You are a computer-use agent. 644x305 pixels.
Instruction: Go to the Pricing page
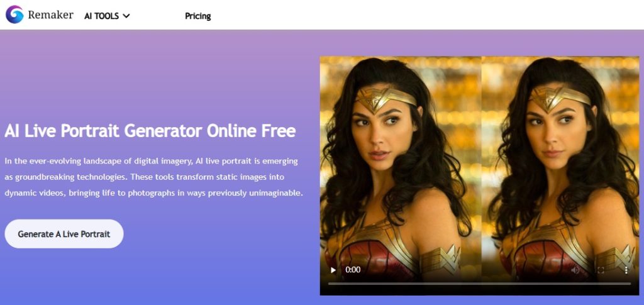point(198,16)
